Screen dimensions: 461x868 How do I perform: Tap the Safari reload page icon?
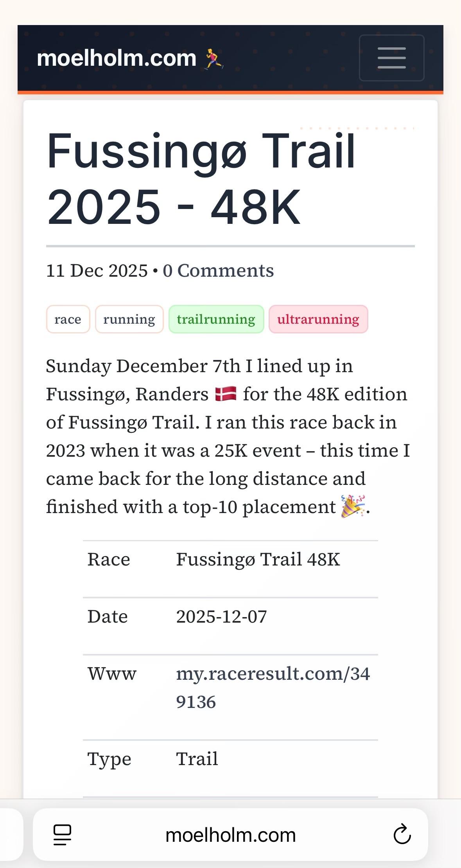point(402,835)
